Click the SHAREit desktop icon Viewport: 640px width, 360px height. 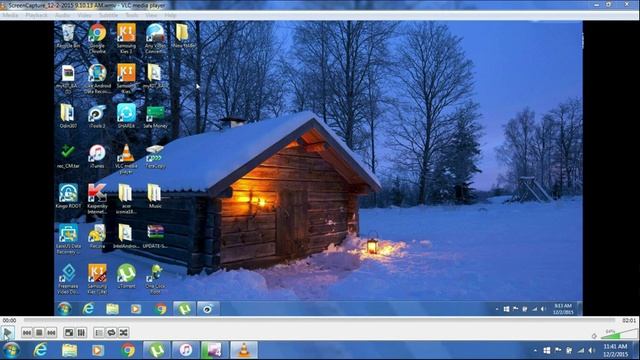tap(126, 116)
